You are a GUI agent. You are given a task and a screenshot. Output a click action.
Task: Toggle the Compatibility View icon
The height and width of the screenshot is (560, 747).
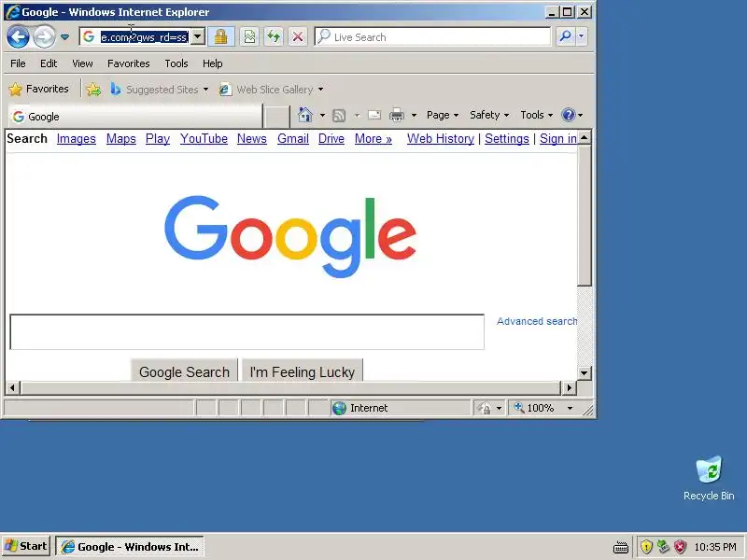[x=249, y=36]
